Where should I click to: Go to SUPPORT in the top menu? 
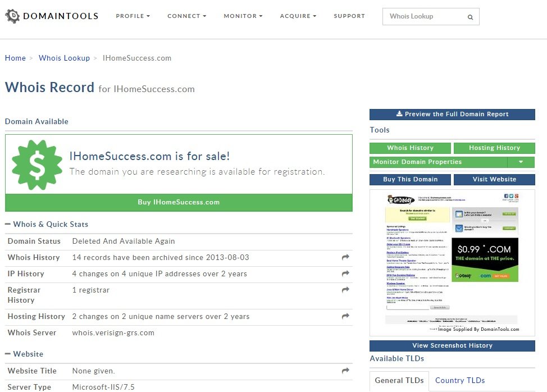(x=349, y=16)
